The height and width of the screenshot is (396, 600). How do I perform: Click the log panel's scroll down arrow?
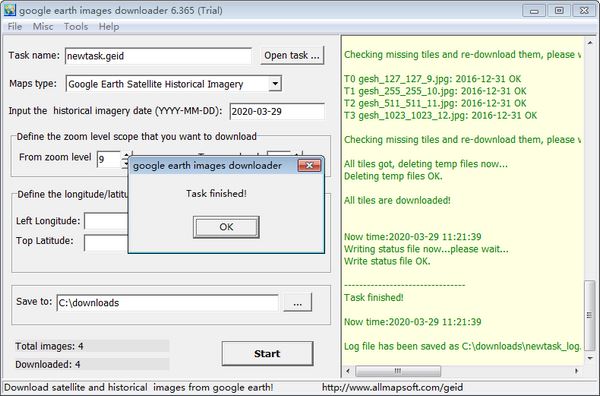590,359
